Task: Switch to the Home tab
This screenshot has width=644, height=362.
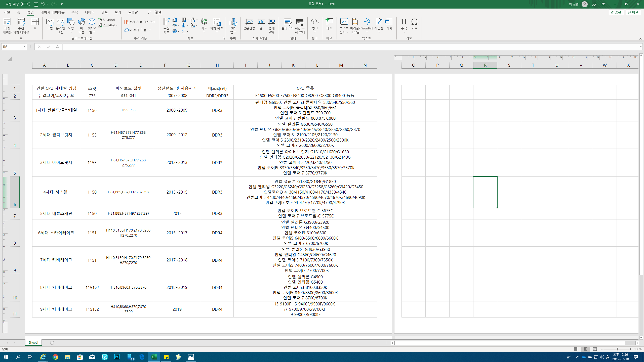Action: point(19,12)
